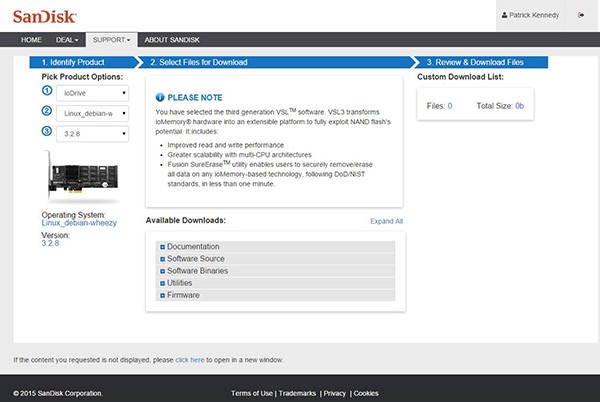This screenshot has height=402, width=600.
Task: Click the Please Note info icon
Action: pos(160,97)
